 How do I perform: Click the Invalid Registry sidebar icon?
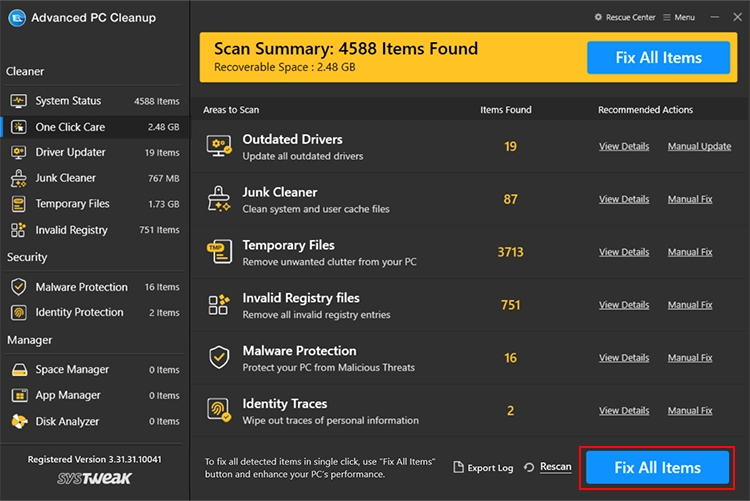(x=19, y=230)
